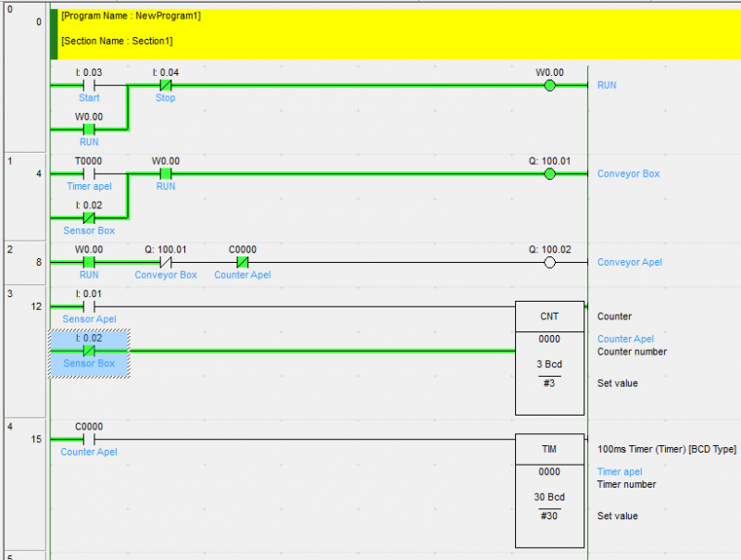Viewport: 741px width, 560px height.
Task: Select the TIM timer instruction block
Action: click(549, 492)
